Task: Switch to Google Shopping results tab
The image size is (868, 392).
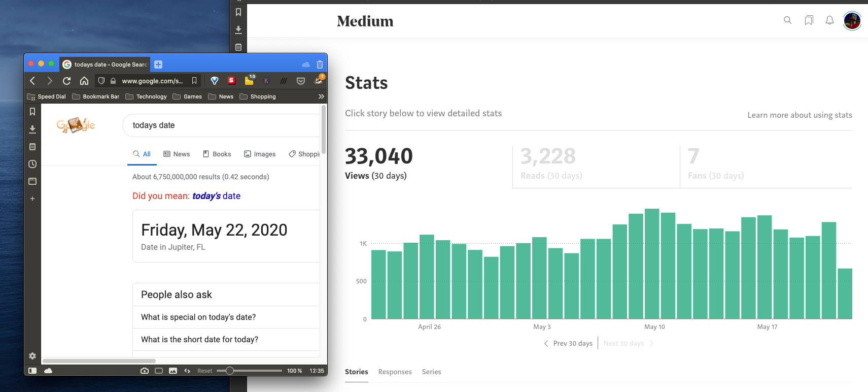Action: coord(304,154)
